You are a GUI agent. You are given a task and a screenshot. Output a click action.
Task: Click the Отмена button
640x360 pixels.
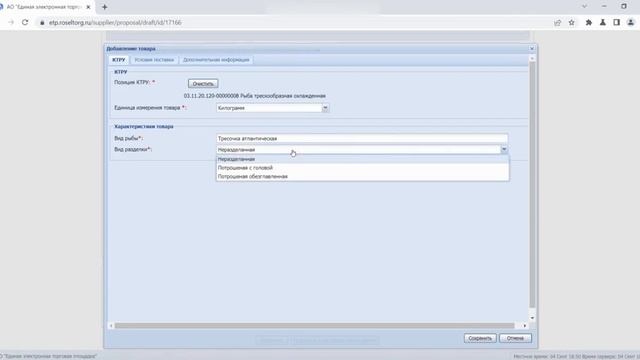pos(515,338)
